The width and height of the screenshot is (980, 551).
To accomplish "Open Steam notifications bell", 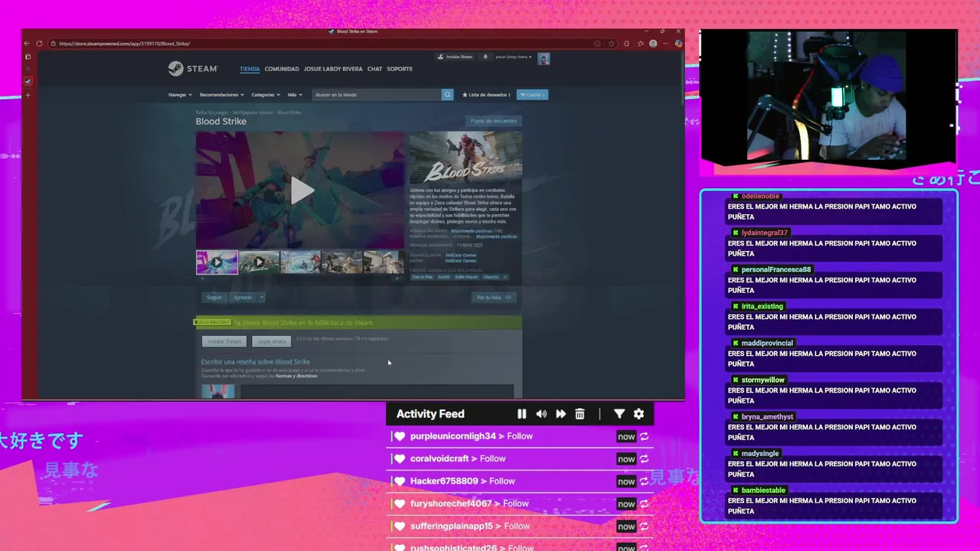I will 485,57.
